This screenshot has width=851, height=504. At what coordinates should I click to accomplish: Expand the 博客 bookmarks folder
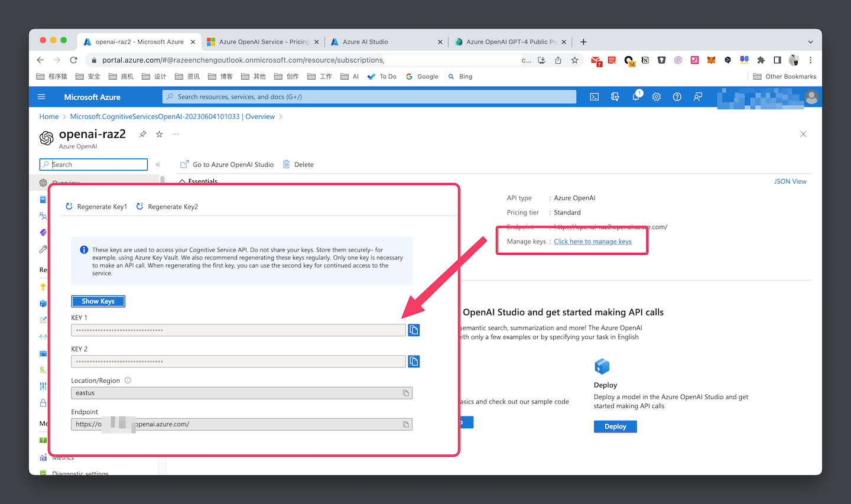pos(220,76)
